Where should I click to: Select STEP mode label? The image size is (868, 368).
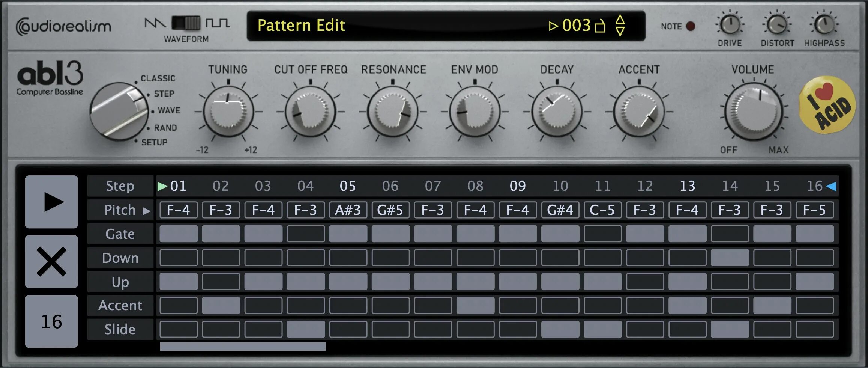tap(164, 94)
